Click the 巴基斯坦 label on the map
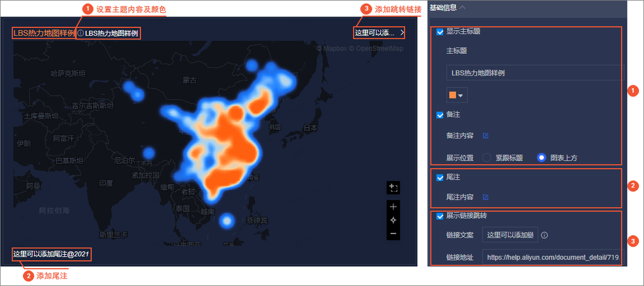644x286 pixels. point(69,160)
